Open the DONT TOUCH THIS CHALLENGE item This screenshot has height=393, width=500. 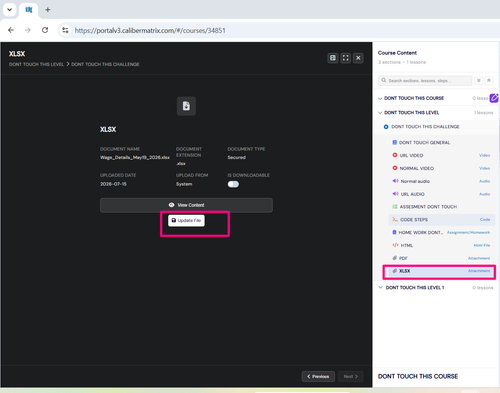click(x=425, y=127)
